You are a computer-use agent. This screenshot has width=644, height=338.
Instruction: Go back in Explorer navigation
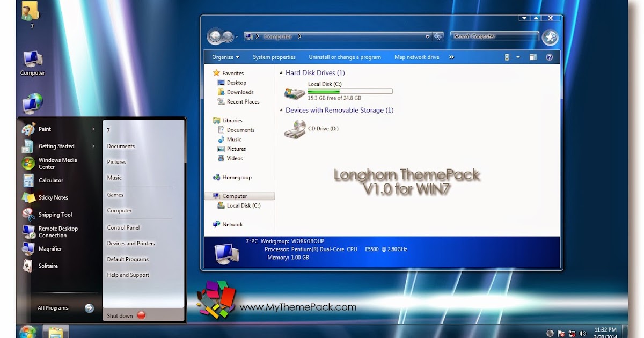click(x=215, y=36)
